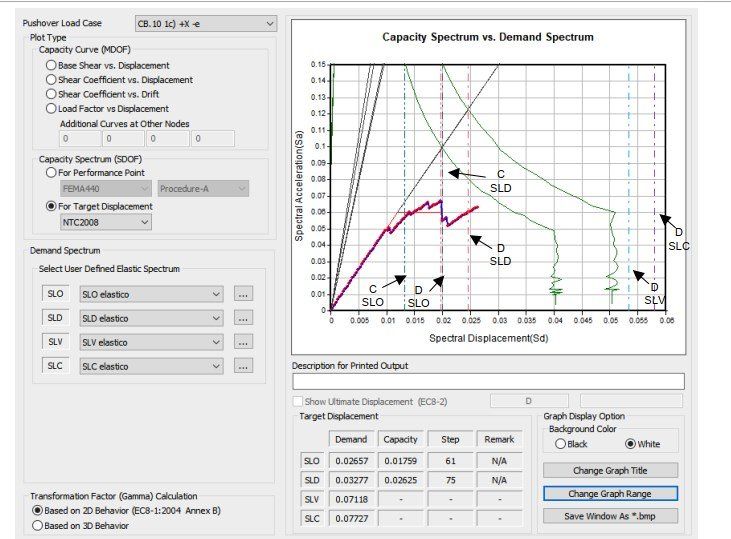Click SLD capacity value 0.02625
Image resolution: width=731 pixels, height=539 pixels.
tap(400, 480)
